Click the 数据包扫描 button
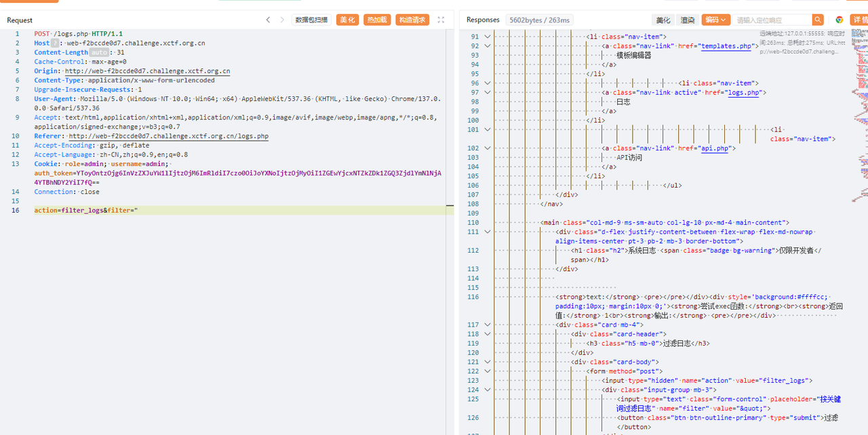868x435 pixels. [311, 20]
